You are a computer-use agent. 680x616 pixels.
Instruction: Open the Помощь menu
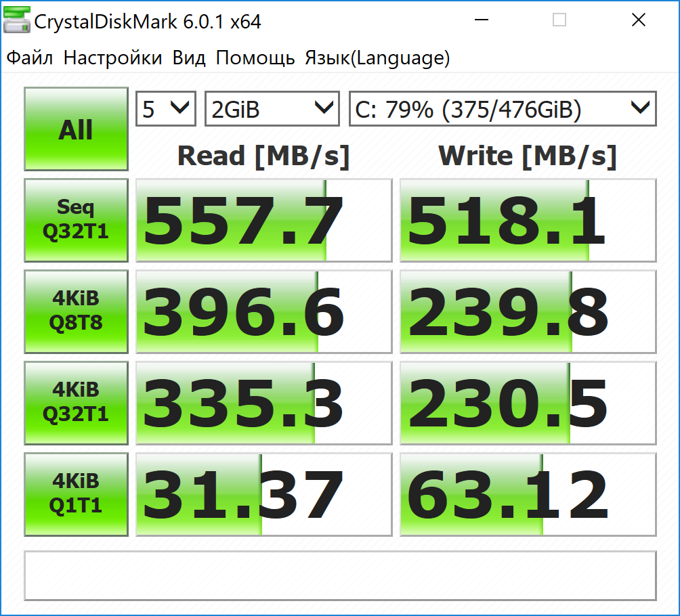coord(255,58)
